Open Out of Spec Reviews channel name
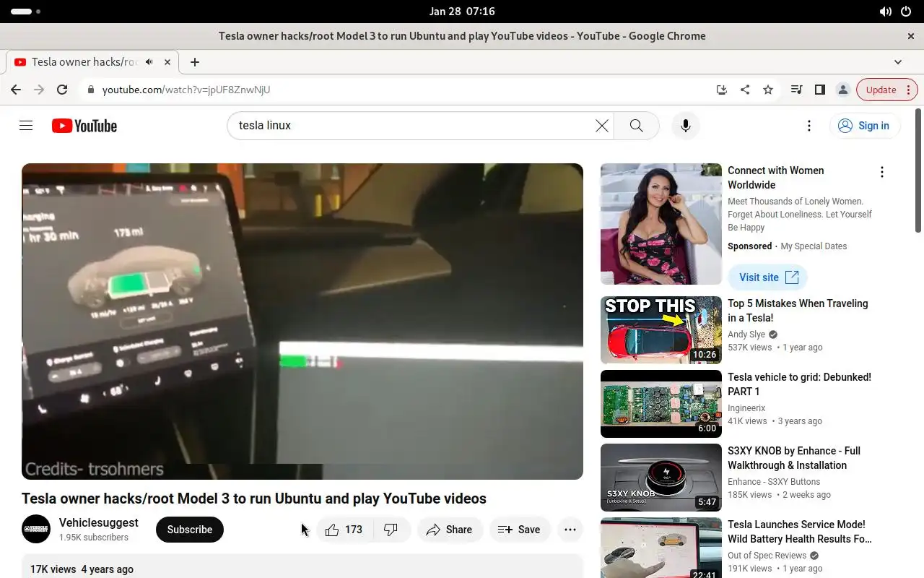This screenshot has width=924, height=578. click(x=767, y=556)
